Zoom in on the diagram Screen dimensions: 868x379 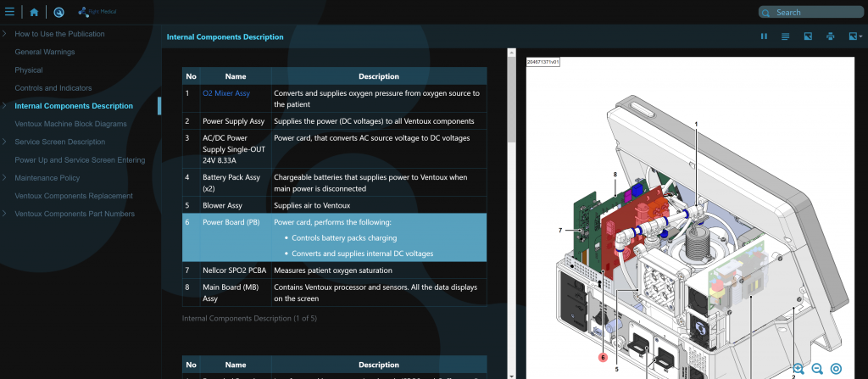(798, 369)
